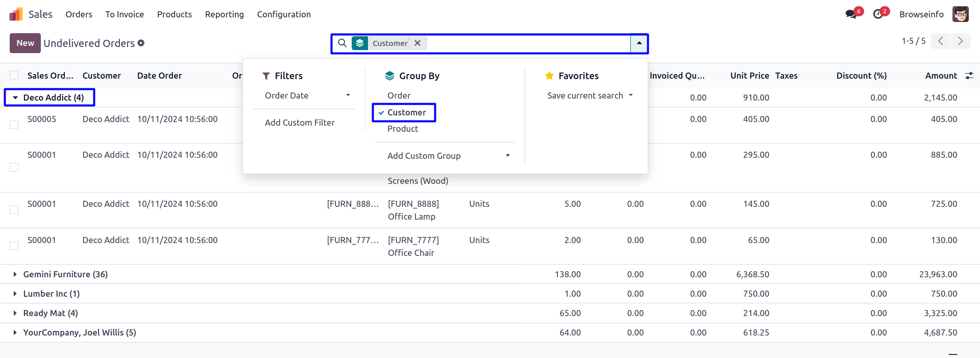Collapse the Deco Addict group
980x358 pixels.
click(x=15, y=98)
